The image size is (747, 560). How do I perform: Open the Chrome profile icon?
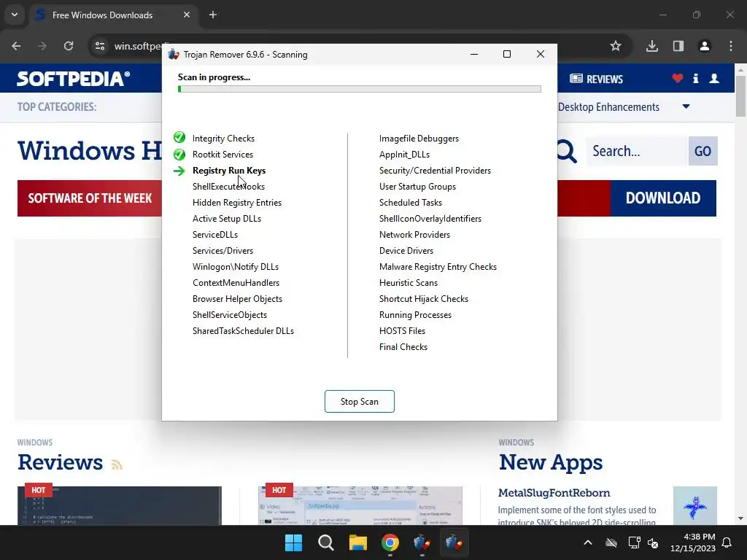[x=704, y=46]
